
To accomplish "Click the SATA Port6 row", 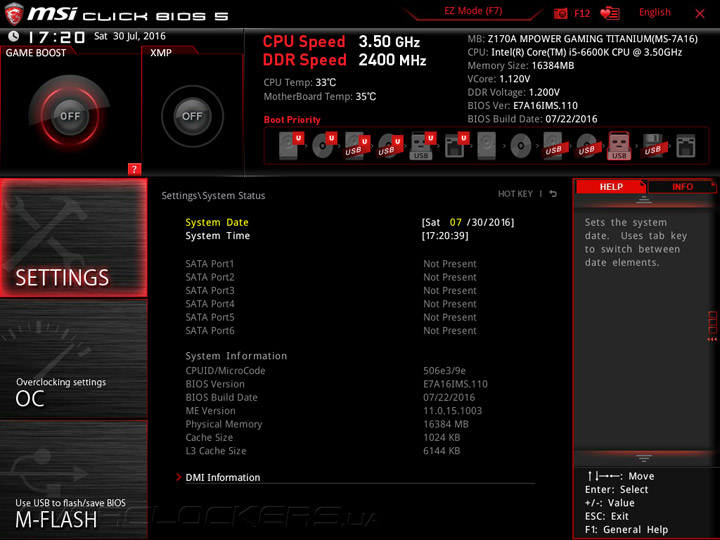I will (x=331, y=331).
